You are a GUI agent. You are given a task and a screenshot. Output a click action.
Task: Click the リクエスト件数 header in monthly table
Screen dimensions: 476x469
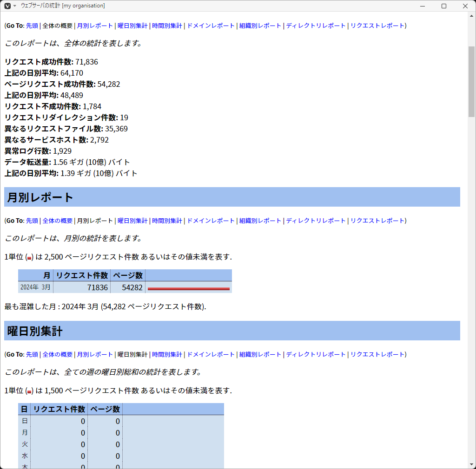[x=82, y=275]
